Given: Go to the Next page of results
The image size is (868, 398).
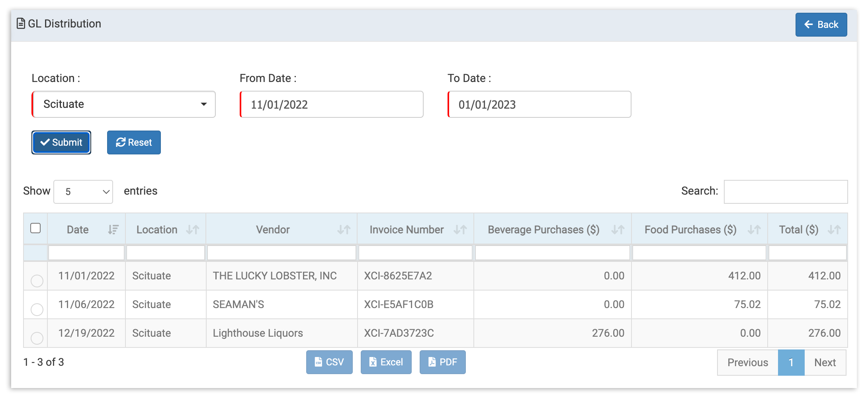Looking at the screenshot, I should (825, 362).
